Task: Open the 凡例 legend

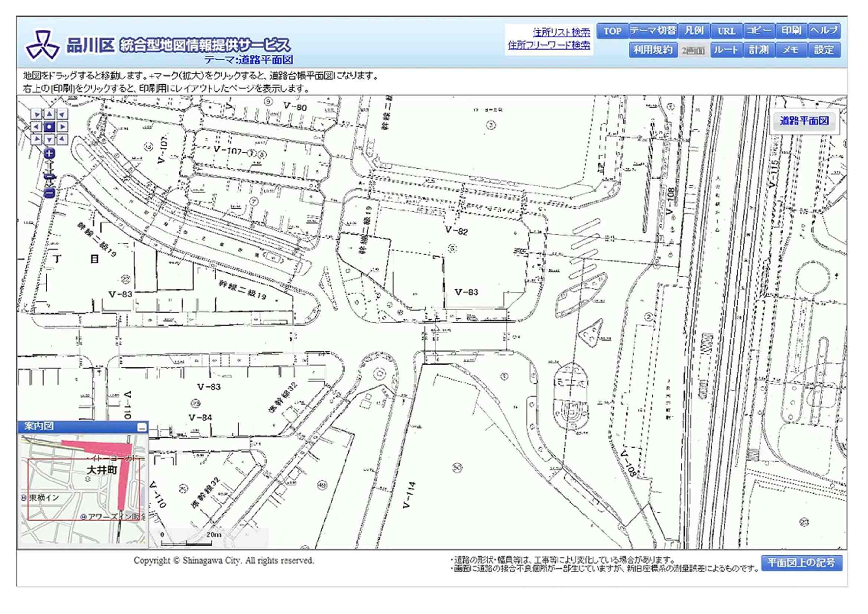Action: [694, 31]
